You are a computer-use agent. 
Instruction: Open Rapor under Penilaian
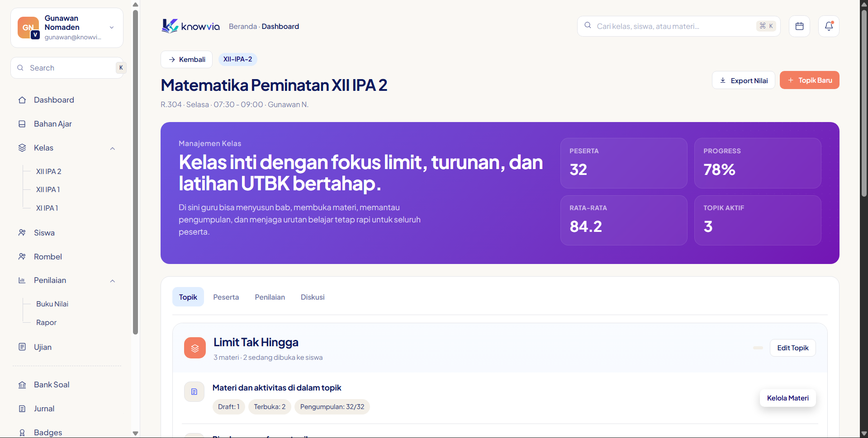(x=46, y=322)
